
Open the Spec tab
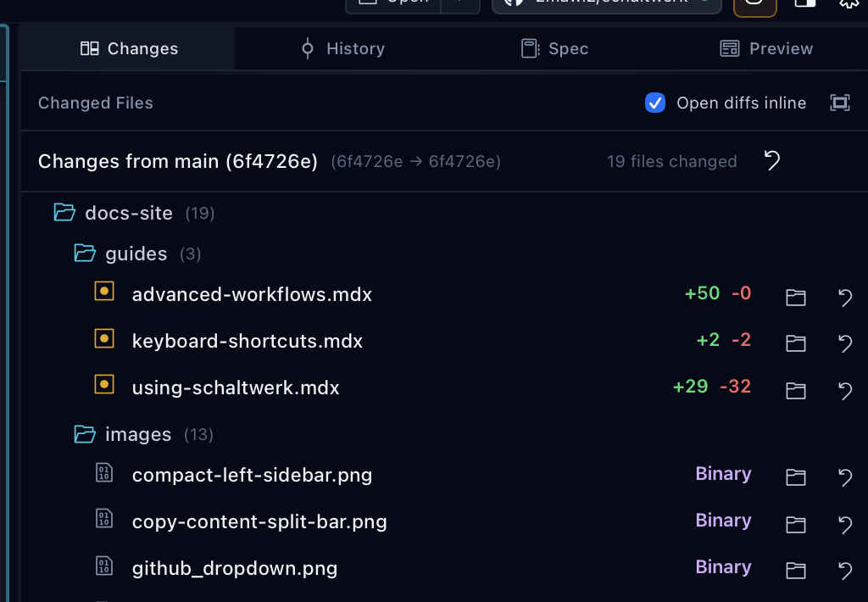(554, 48)
